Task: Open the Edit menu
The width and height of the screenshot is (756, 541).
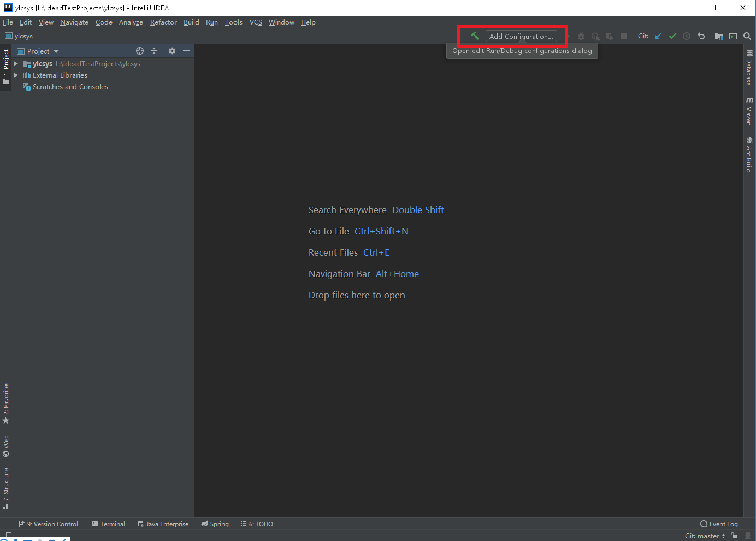Action: (x=26, y=22)
